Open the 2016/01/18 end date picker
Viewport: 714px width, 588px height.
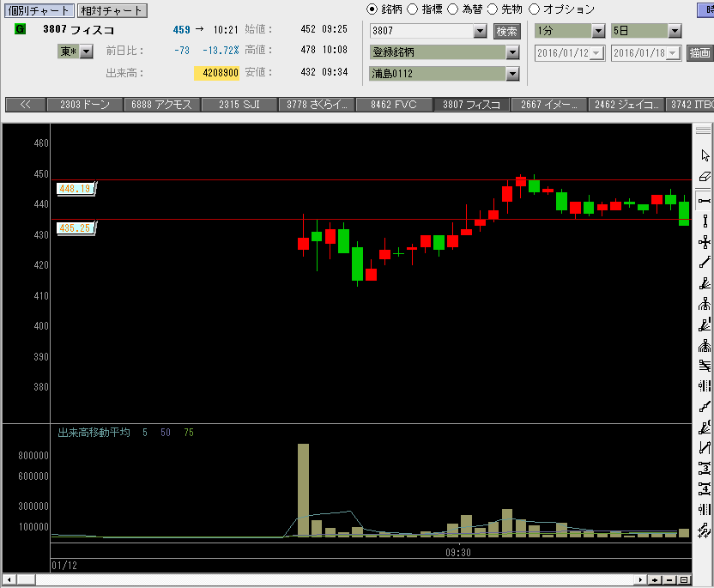pyautogui.click(x=674, y=53)
